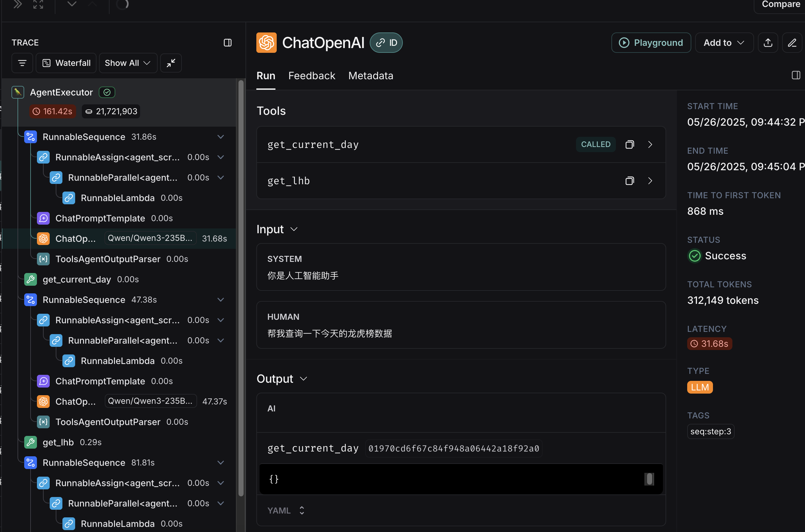This screenshot has width=805, height=532.
Task: Click the CALLED badge on get_current_day
Action: (x=595, y=144)
